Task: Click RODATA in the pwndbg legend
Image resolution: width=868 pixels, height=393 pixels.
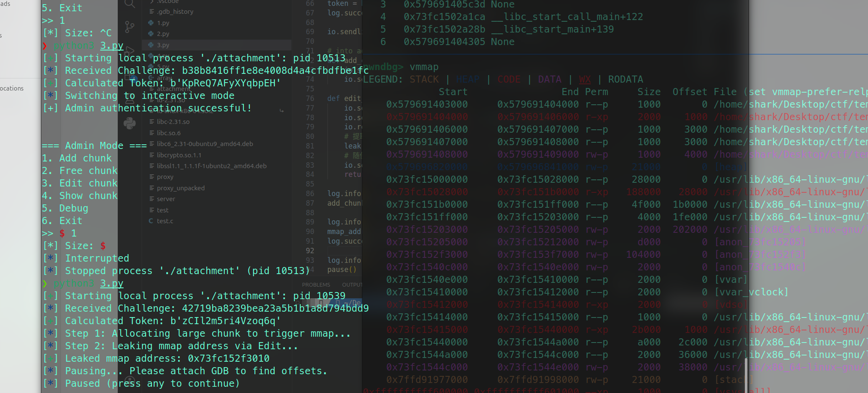Action: tap(625, 79)
